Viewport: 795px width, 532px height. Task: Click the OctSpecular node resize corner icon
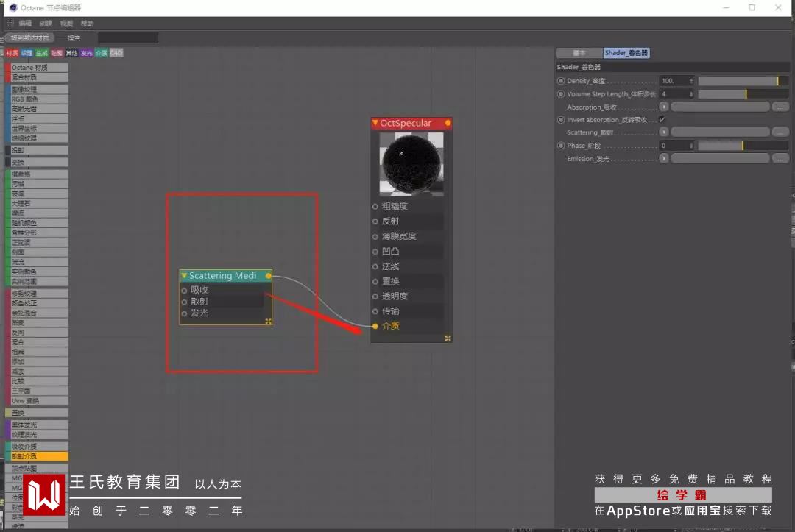448,338
